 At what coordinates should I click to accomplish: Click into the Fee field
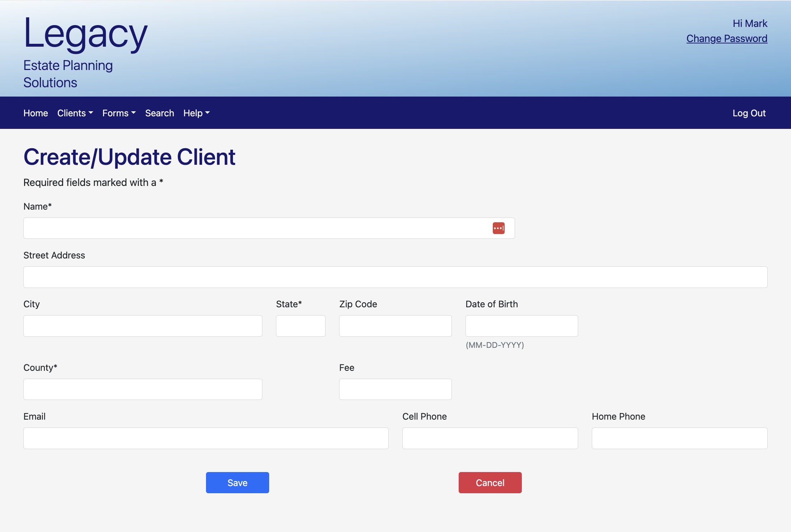coord(395,389)
